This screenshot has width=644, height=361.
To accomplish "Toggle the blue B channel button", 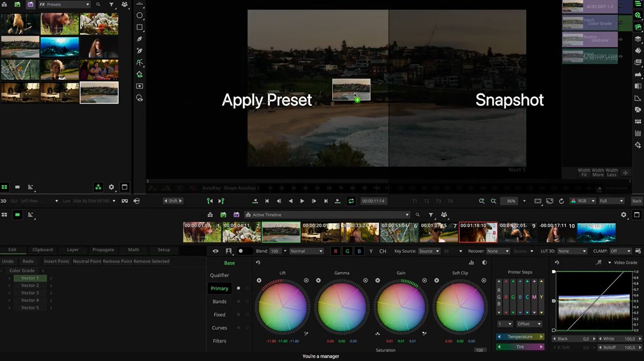I will tap(359, 251).
